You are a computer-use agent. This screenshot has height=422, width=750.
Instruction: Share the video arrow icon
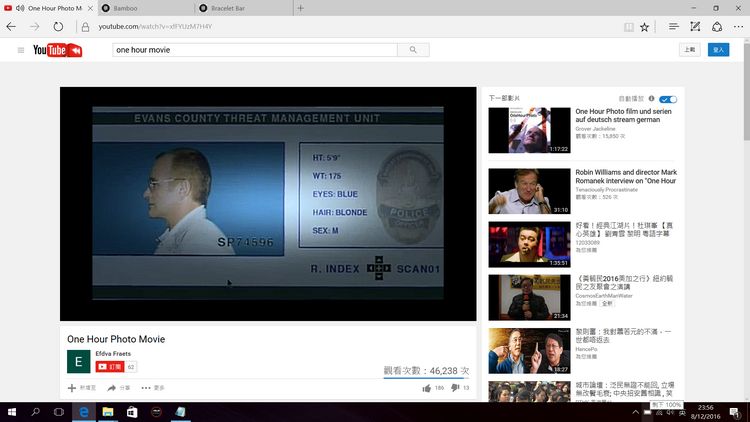click(111, 388)
